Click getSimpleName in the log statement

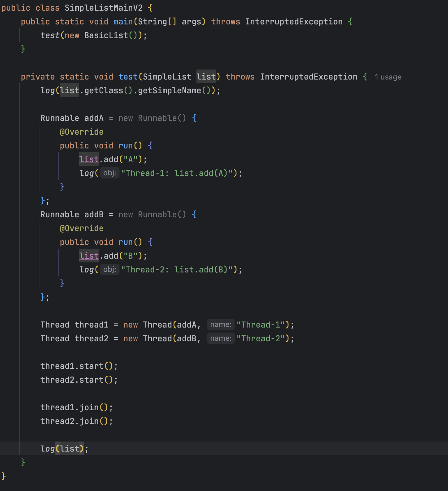click(x=170, y=90)
